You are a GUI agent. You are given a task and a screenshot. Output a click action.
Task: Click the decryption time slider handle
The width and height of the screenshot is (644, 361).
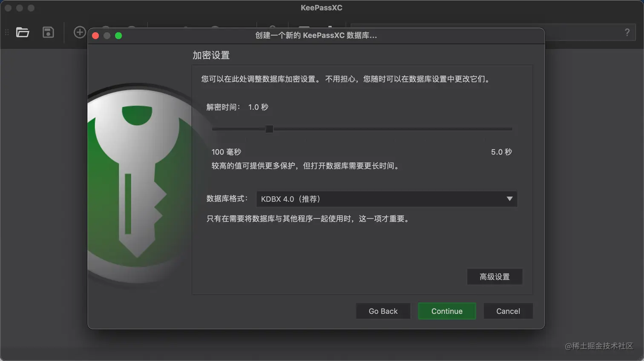[269, 129]
